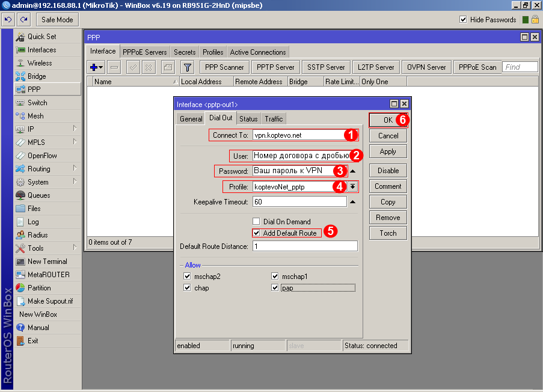Enable Safe Mode
Screen dimensions: 543x392
[x=57, y=20]
